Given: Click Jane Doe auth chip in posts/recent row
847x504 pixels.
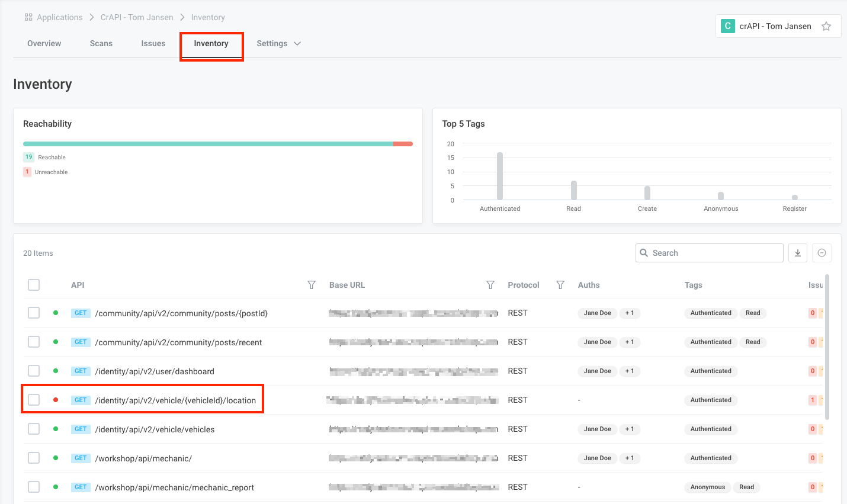Looking at the screenshot, I should tap(597, 342).
